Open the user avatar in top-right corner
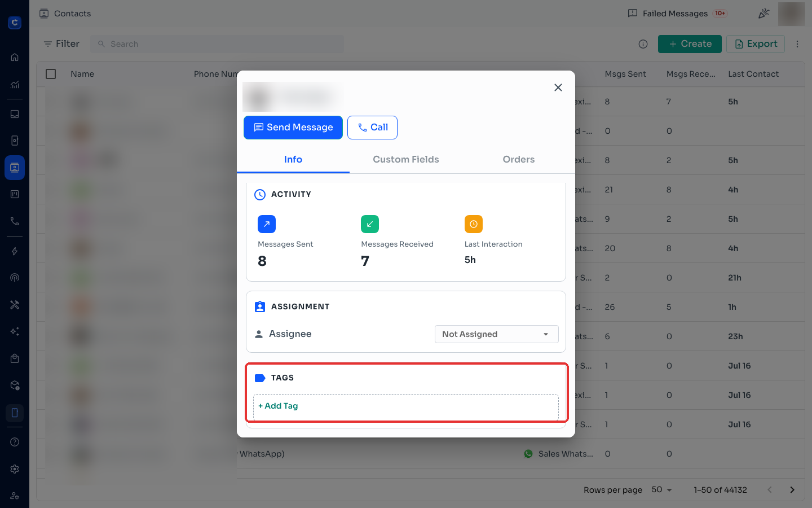 (792, 14)
